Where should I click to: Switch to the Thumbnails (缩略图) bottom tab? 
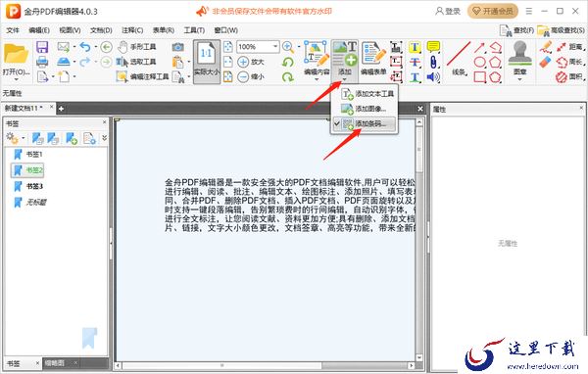(60, 363)
